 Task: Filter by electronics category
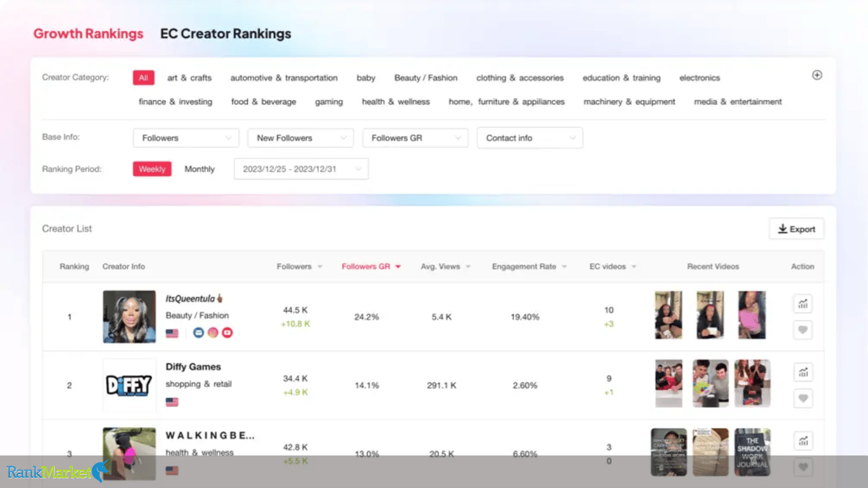point(700,78)
